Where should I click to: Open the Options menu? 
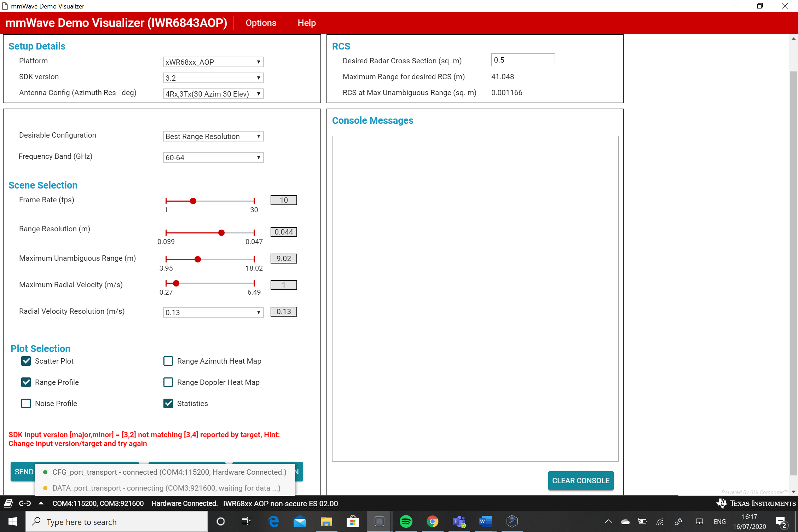261,23
